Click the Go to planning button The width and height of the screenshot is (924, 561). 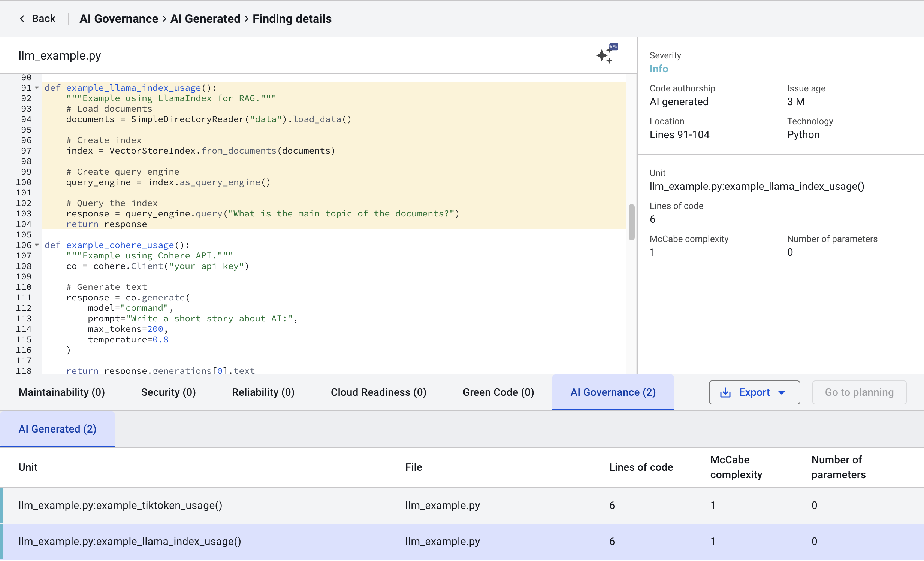859,392
